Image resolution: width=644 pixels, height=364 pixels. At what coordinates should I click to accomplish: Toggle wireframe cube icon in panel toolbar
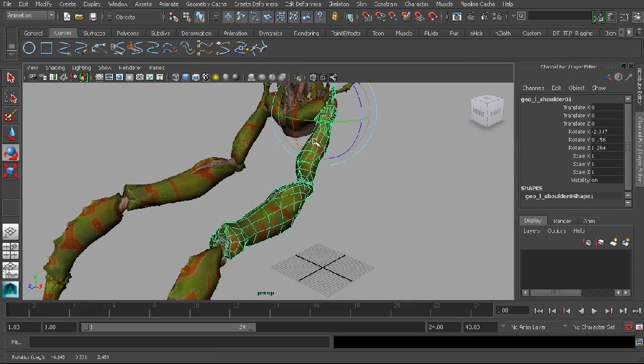175,77
